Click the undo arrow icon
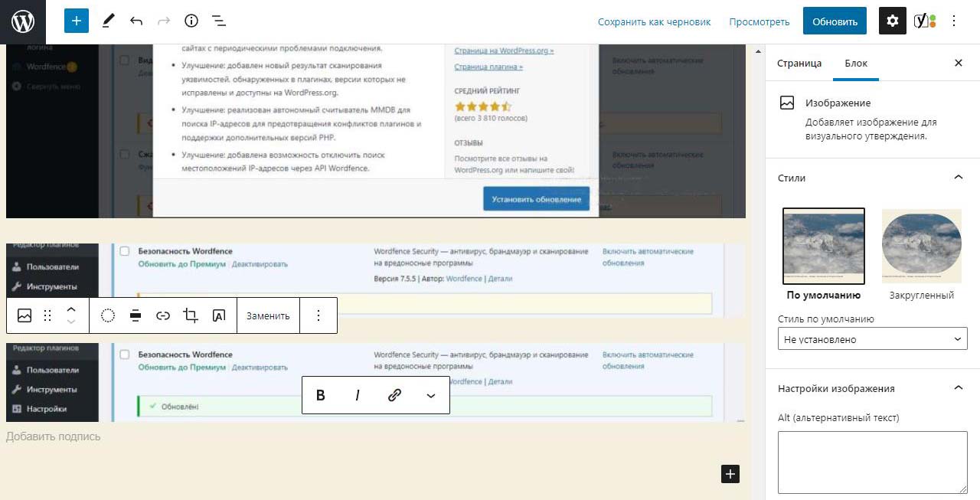The image size is (980, 500). coord(136,21)
